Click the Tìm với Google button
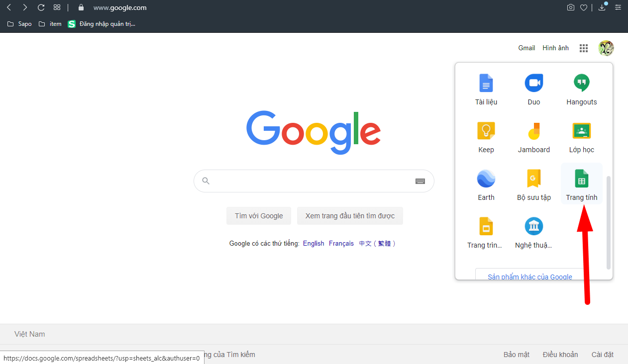The height and width of the screenshot is (364, 628). point(259,216)
